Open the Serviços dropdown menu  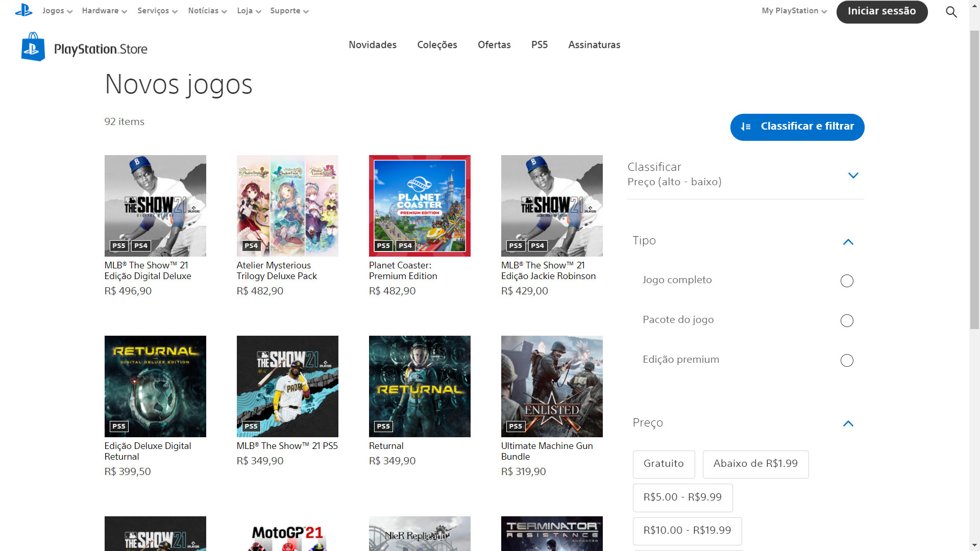tap(157, 11)
